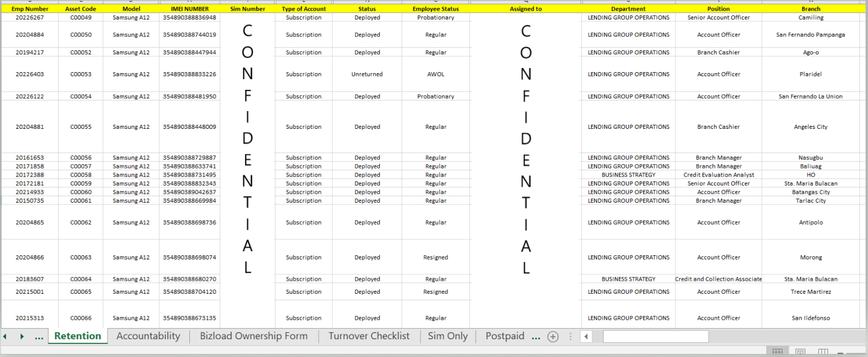Image resolution: width=868 pixels, height=357 pixels.
Task: Select the 'Trece Martirez' branch cell
Action: [811, 292]
